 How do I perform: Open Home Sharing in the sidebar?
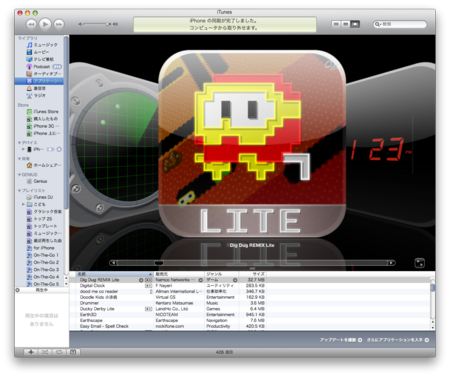pyautogui.click(x=44, y=165)
